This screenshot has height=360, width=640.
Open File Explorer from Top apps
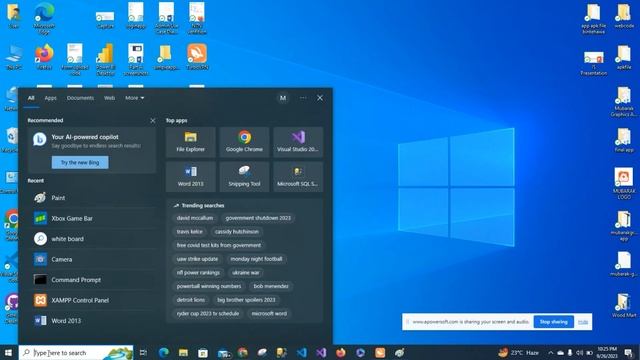(191, 142)
